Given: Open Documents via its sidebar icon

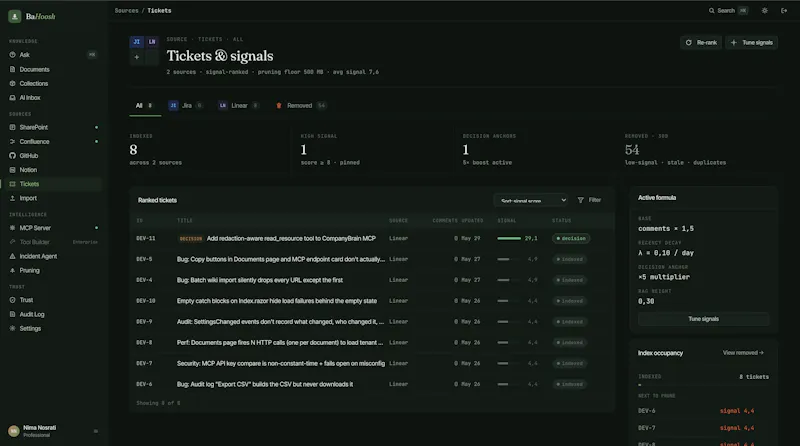Looking at the screenshot, I should point(12,69).
